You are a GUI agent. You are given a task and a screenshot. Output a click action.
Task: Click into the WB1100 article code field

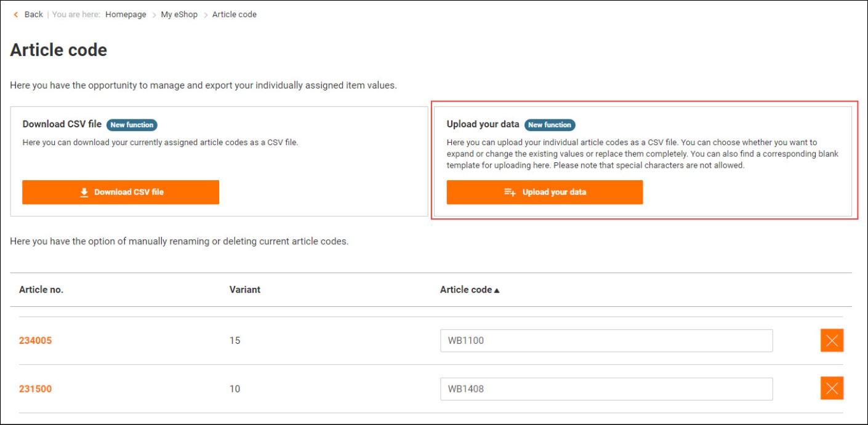pyautogui.click(x=606, y=340)
